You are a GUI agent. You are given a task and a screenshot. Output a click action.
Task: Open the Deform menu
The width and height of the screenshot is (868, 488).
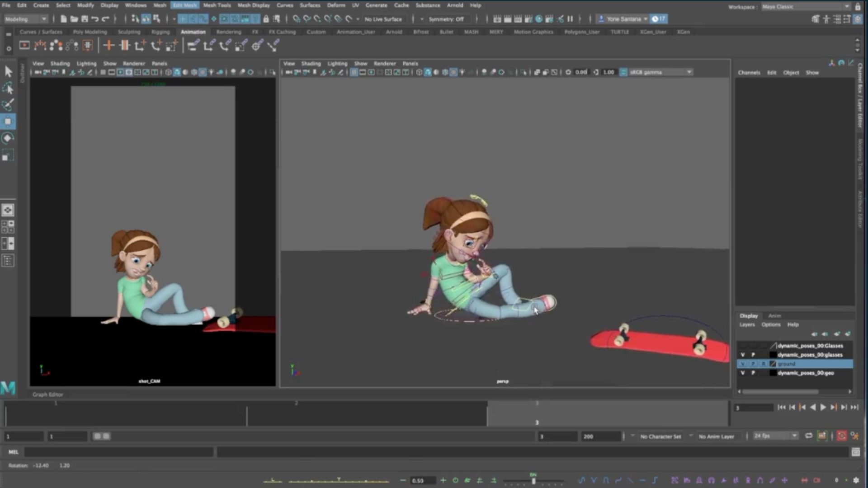(336, 5)
